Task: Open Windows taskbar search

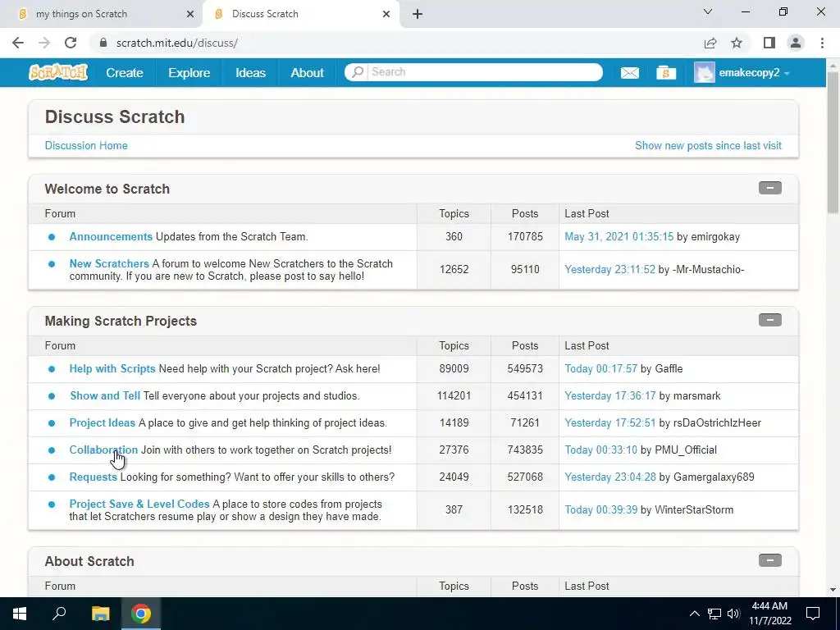Action: click(x=59, y=614)
